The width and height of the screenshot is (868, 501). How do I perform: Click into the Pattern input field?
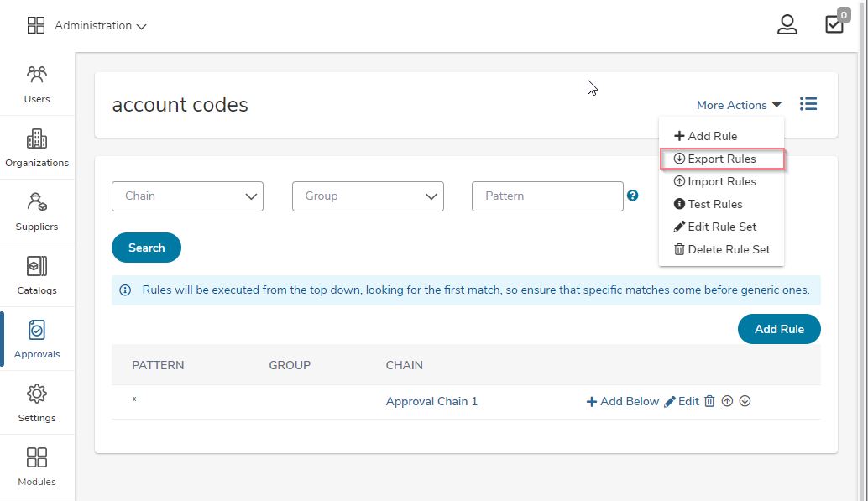(547, 196)
